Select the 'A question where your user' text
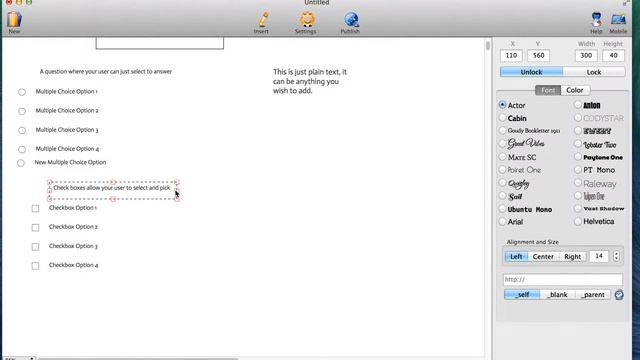 (x=106, y=71)
